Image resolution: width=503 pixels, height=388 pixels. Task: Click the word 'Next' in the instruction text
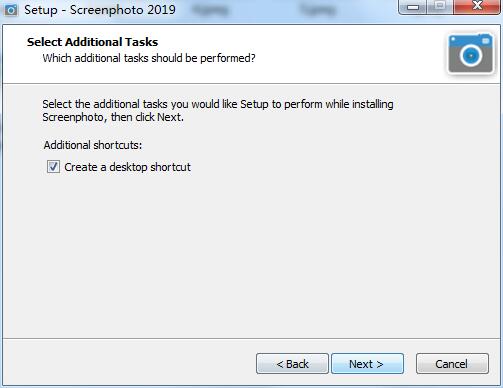169,117
